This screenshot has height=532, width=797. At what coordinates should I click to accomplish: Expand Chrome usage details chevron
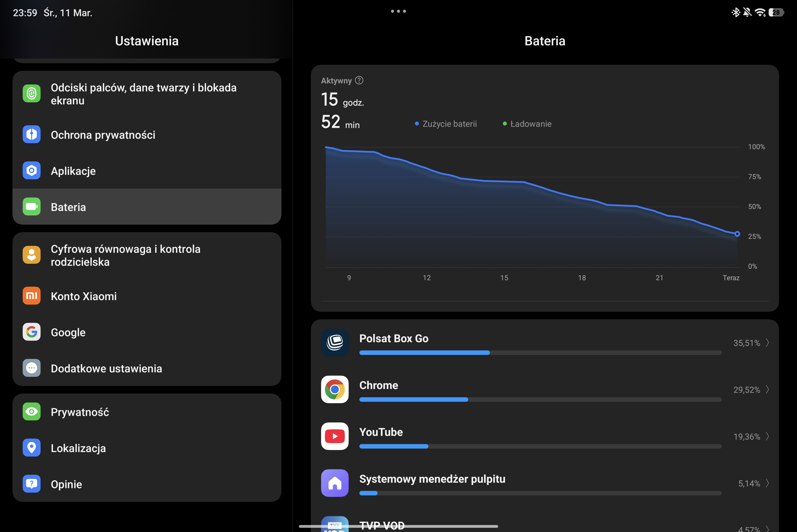tap(767, 390)
